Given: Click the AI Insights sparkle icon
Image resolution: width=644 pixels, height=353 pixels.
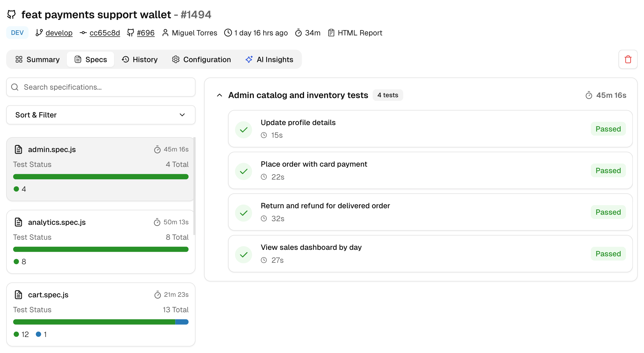Looking at the screenshot, I should 249,60.
